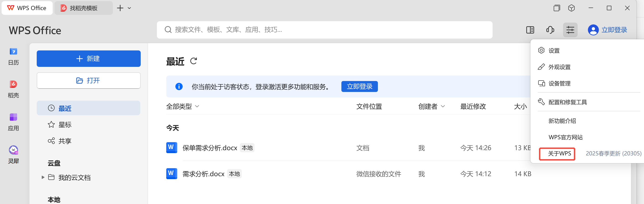644x204 pixels.
Task: Click the 打开 button
Action: [x=88, y=80]
